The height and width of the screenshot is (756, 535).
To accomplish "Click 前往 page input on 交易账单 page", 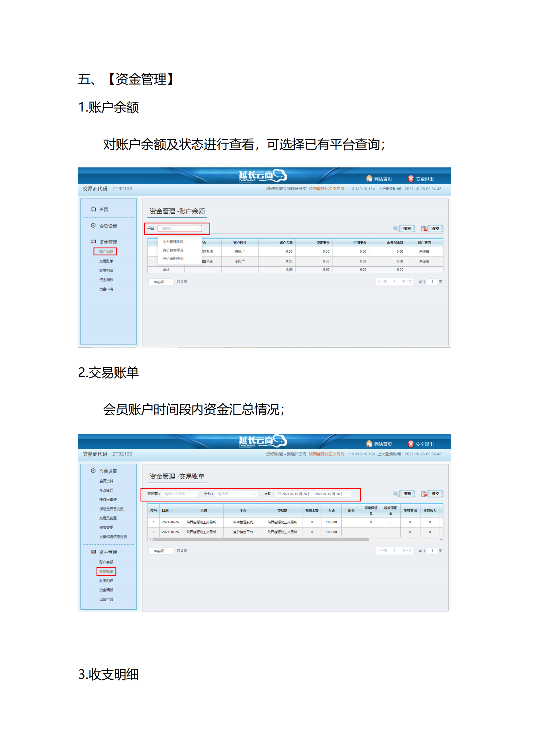I will pos(432,550).
